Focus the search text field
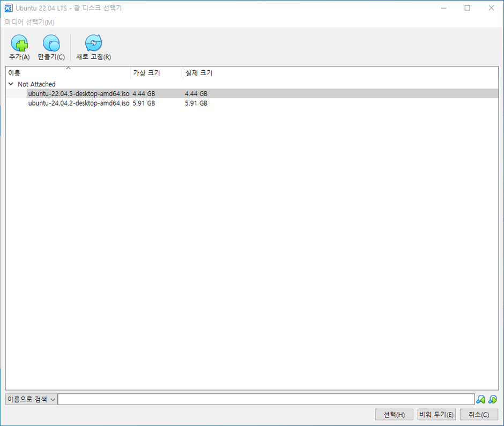Image resolution: width=504 pixels, height=426 pixels. (266, 399)
